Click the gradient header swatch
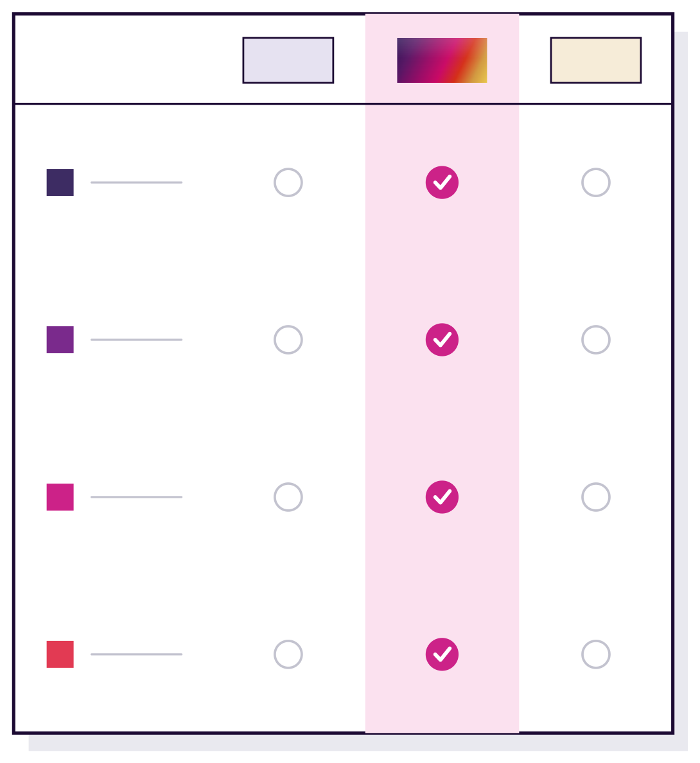The image size is (700, 763). coord(442,60)
